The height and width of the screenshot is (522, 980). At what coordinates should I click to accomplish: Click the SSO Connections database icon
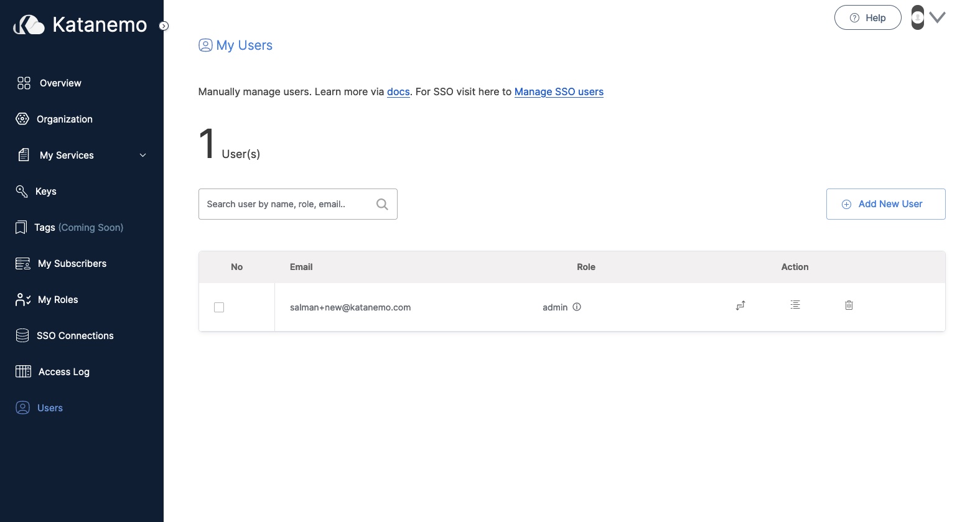pyautogui.click(x=22, y=335)
